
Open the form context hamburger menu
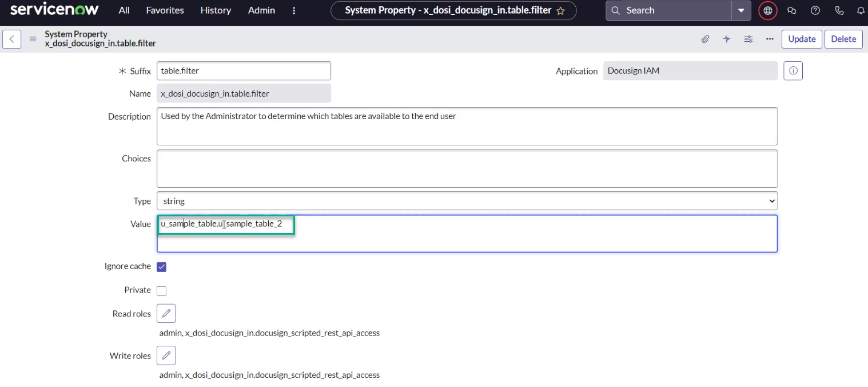click(33, 39)
